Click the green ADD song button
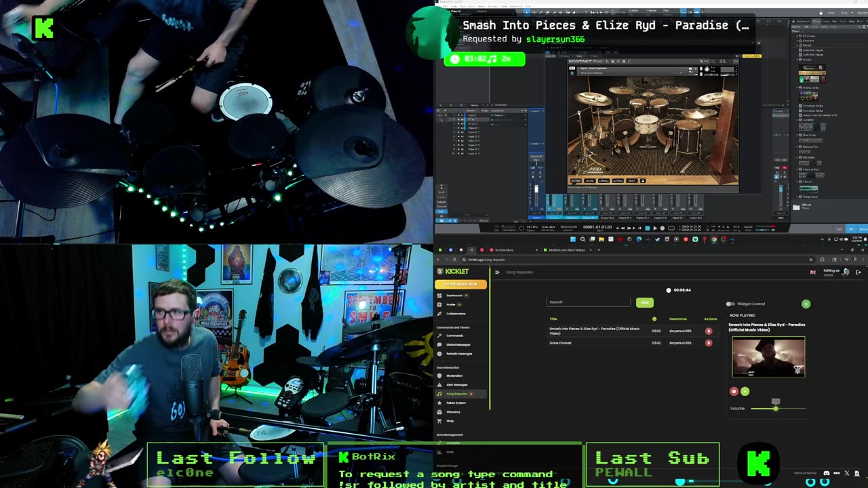Image resolution: width=868 pixels, height=488 pixels. click(x=645, y=302)
